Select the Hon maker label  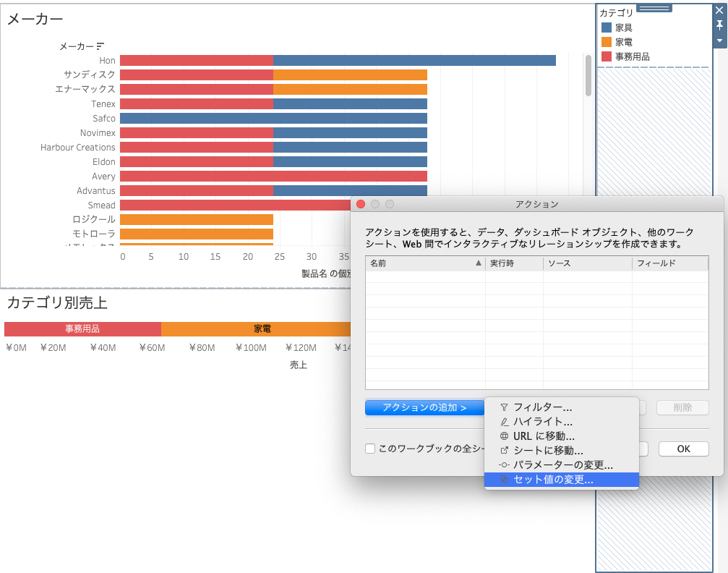click(x=107, y=61)
